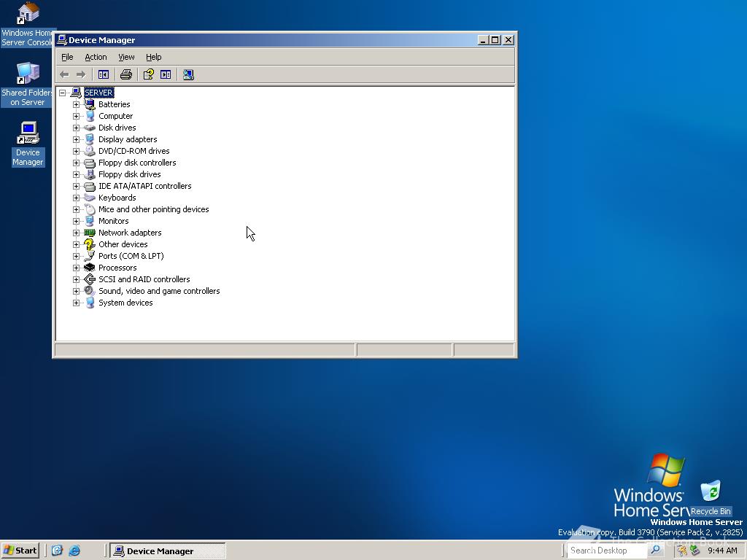Click the Print toolbar icon

pos(125,74)
